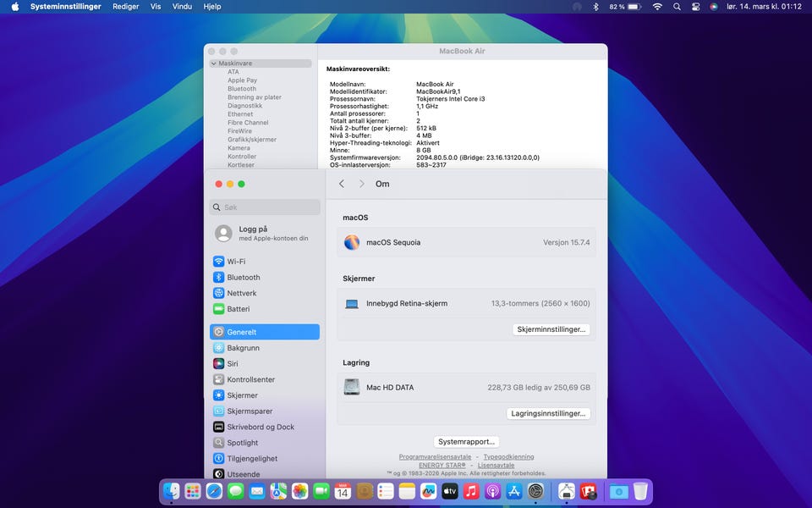The height and width of the screenshot is (508, 812).
Task: Open the Nettverk settings pane
Action: coord(241,293)
